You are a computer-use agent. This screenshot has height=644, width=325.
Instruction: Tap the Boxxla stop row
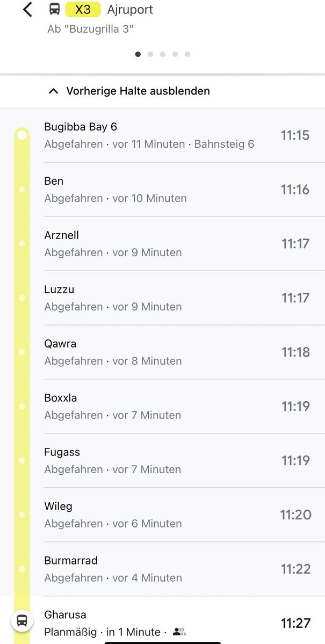(161, 406)
